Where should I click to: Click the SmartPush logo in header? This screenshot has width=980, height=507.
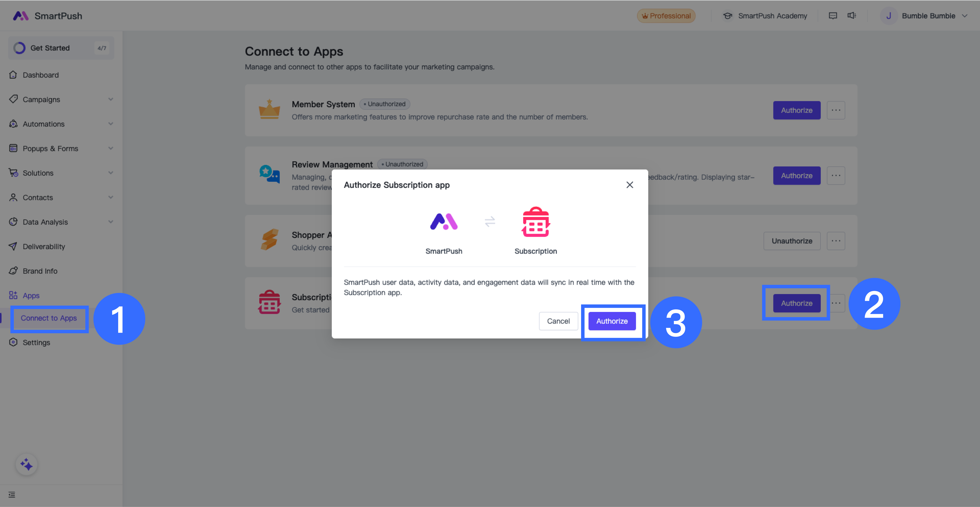(21, 16)
